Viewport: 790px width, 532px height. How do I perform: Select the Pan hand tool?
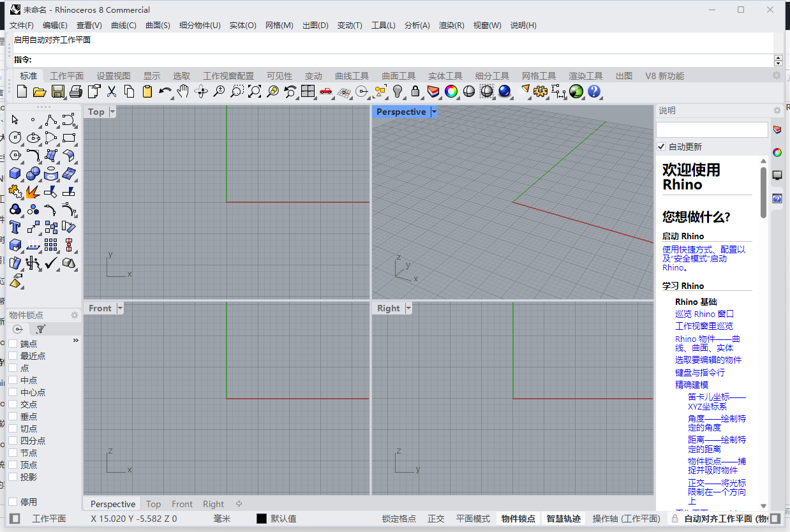pyautogui.click(x=183, y=91)
